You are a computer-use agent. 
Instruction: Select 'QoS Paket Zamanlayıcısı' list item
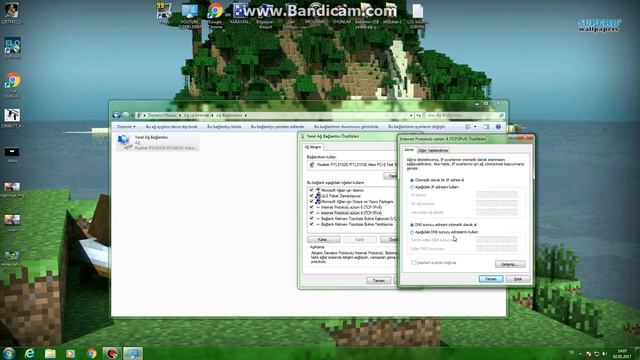click(x=341, y=196)
